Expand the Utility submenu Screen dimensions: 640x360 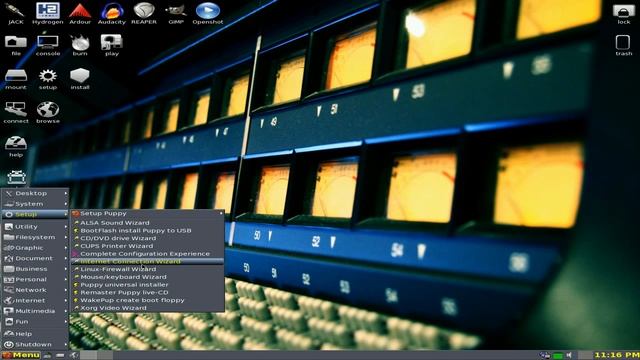pyautogui.click(x=35, y=227)
